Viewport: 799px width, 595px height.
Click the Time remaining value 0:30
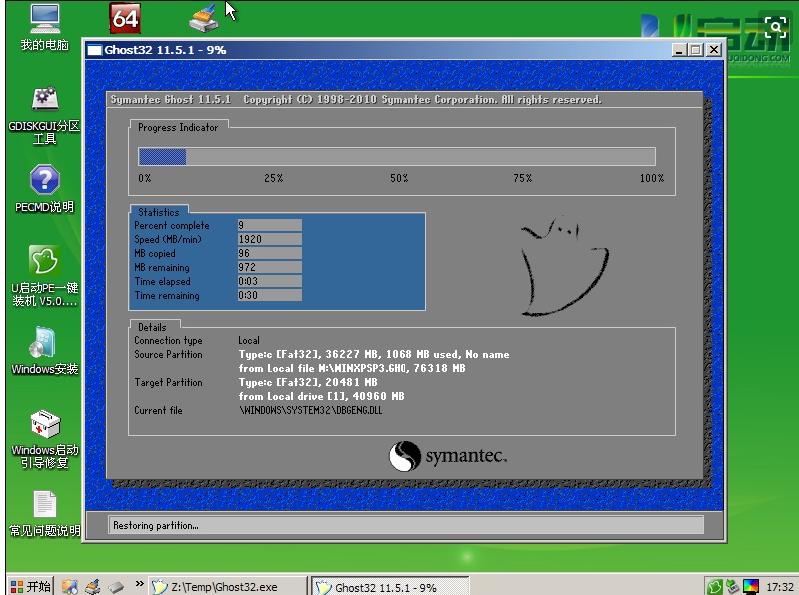coord(270,295)
